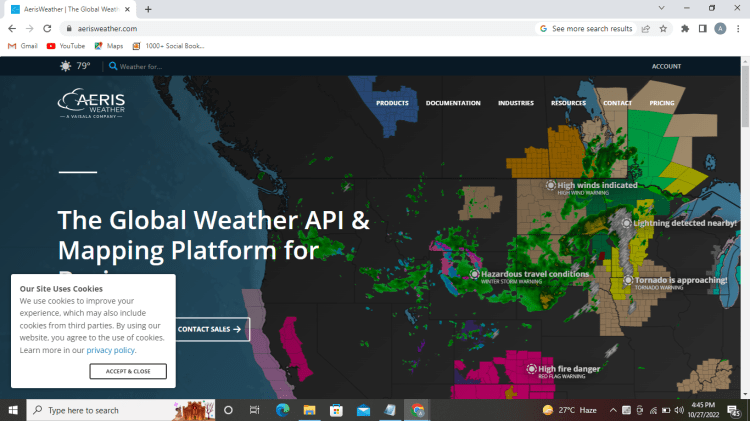This screenshot has height=421, width=750.
Task: Open the RESOURCES menu
Action: click(x=568, y=103)
